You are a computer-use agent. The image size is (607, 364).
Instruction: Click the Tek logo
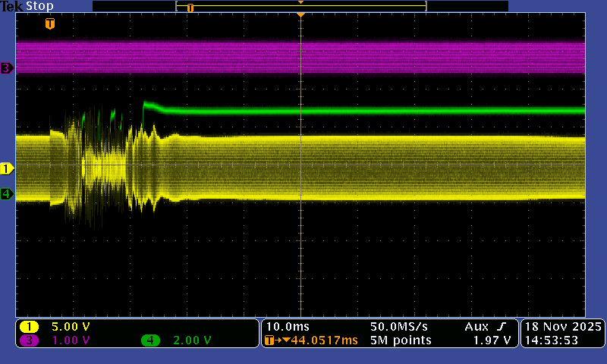(x=12, y=6)
